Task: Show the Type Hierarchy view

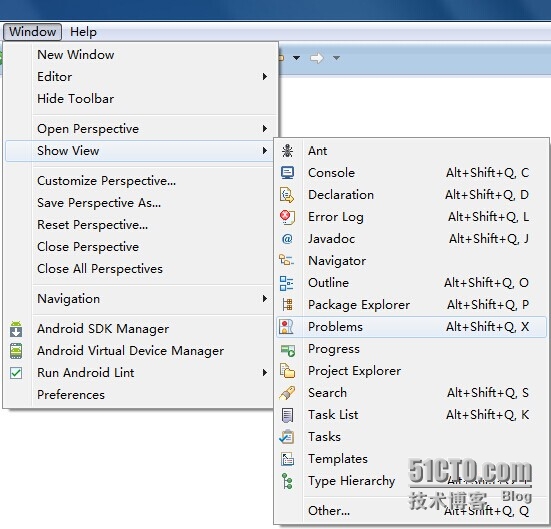Action: click(x=411, y=481)
